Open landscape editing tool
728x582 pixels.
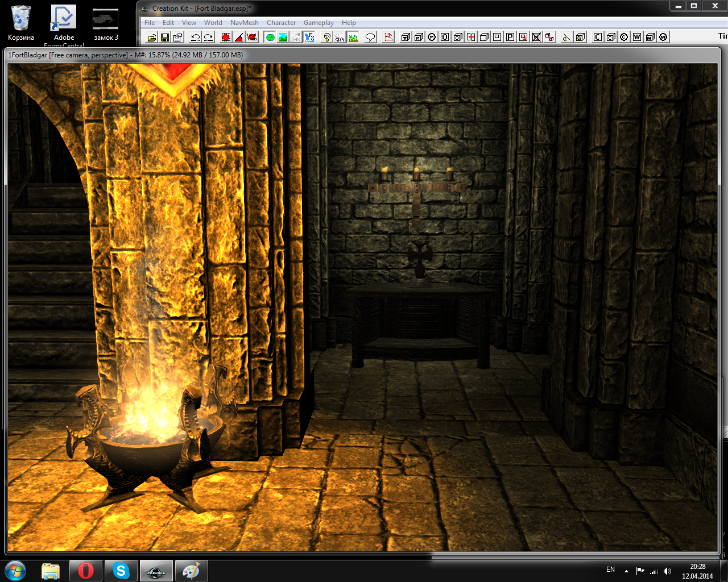[283, 37]
